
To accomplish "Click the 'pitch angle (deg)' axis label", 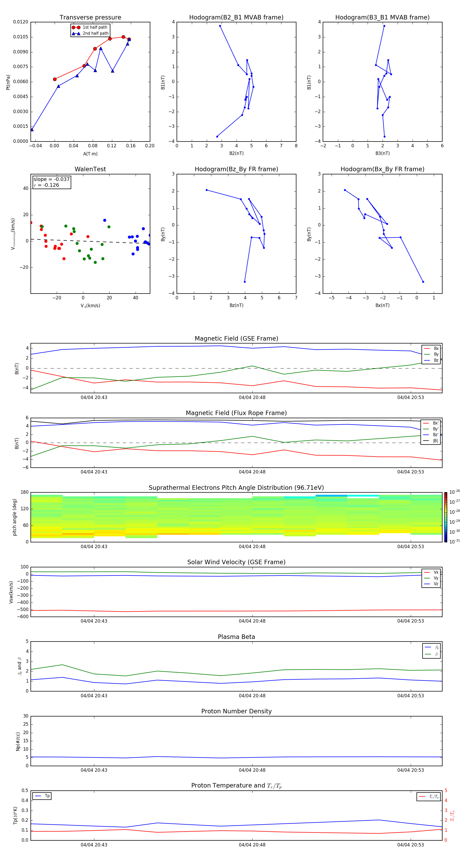I will pos(14,517).
